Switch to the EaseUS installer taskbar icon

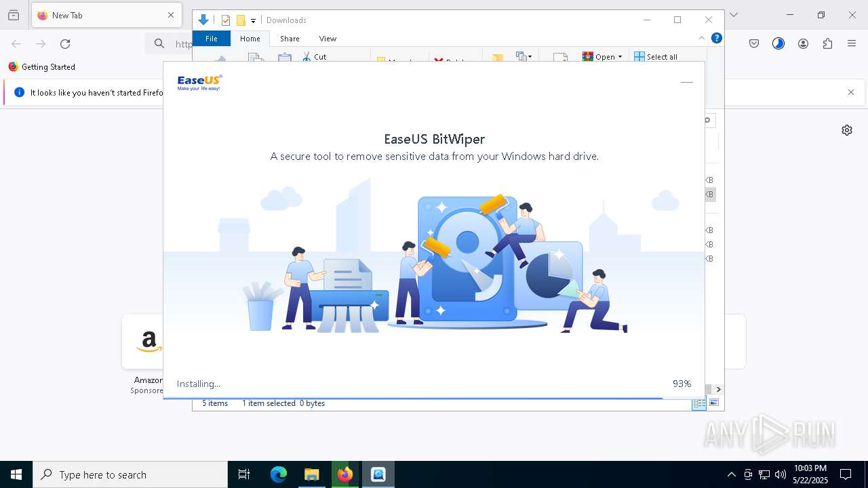pos(378,474)
